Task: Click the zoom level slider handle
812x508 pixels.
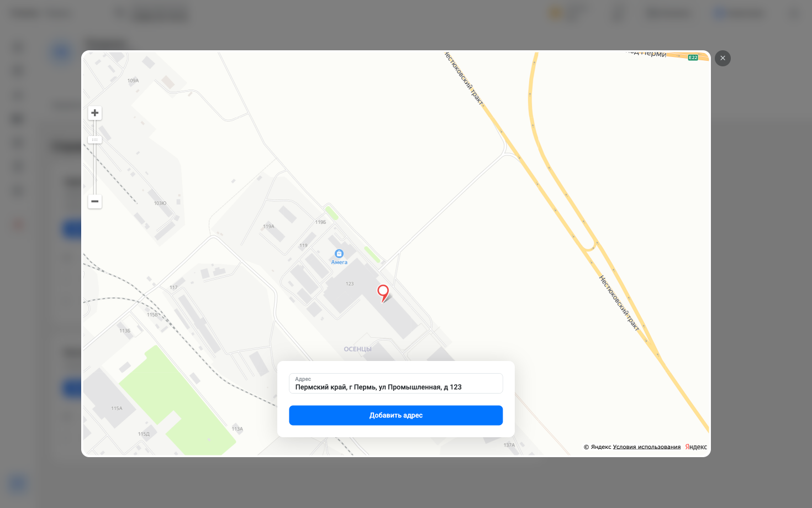Action: [95, 140]
